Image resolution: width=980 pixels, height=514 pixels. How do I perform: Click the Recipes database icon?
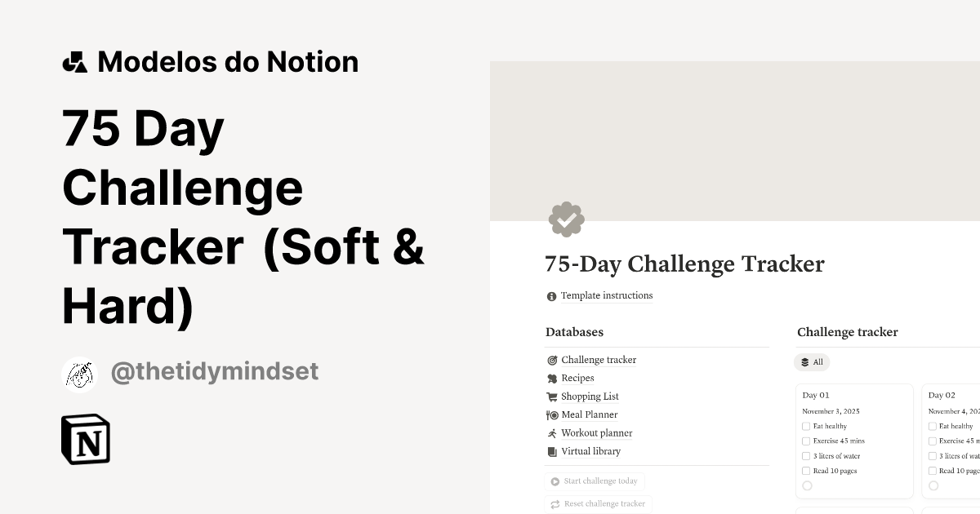coord(551,378)
